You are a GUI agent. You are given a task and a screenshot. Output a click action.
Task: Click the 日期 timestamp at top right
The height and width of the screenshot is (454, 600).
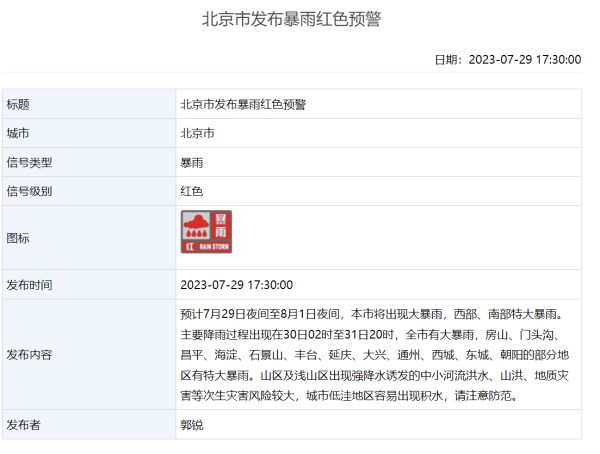pyautogui.click(x=507, y=59)
